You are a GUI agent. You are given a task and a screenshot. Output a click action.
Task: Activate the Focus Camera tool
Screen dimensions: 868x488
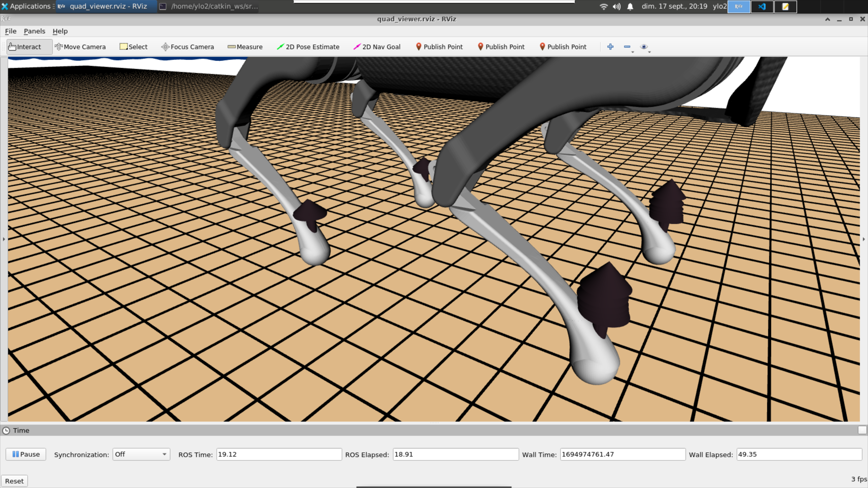(x=187, y=47)
